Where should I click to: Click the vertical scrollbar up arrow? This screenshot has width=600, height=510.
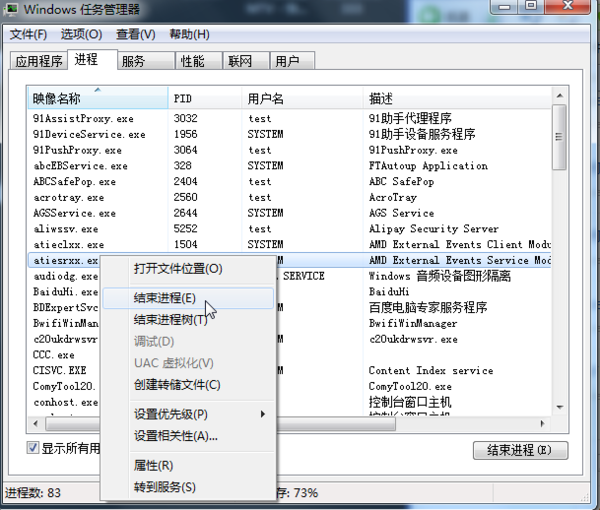560,95
